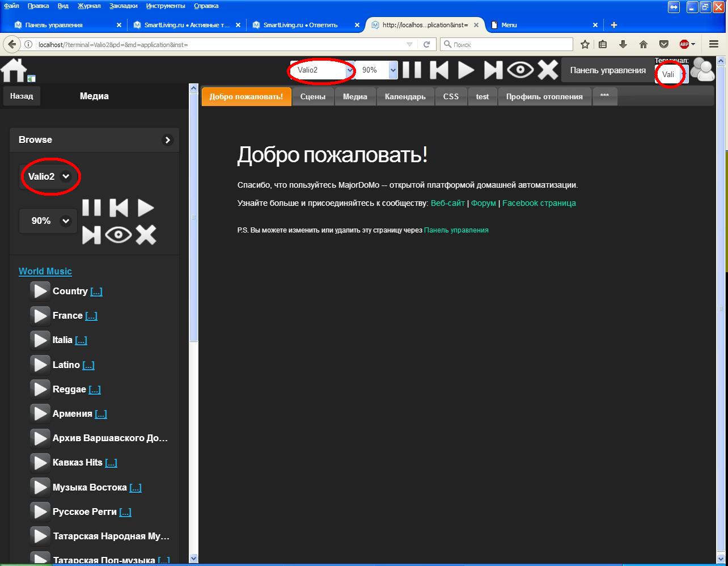The width and height of the screenshot is (728, 566).
Task: Switch to the Календарь tab
Action: click(x=405, y=96)
